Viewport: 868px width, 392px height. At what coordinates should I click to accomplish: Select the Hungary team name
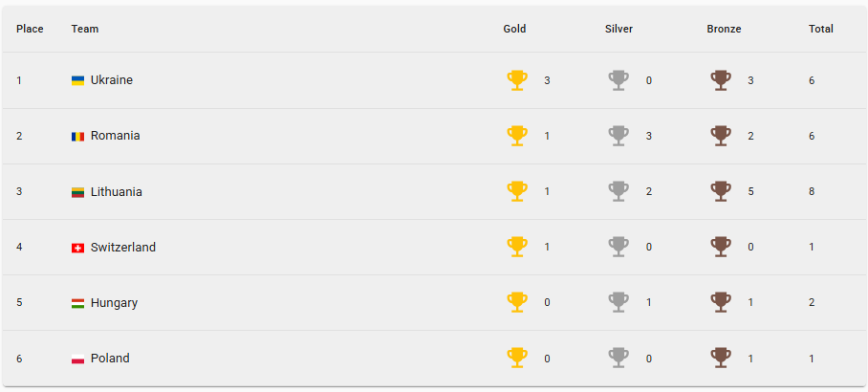click(x=114, y=303)
